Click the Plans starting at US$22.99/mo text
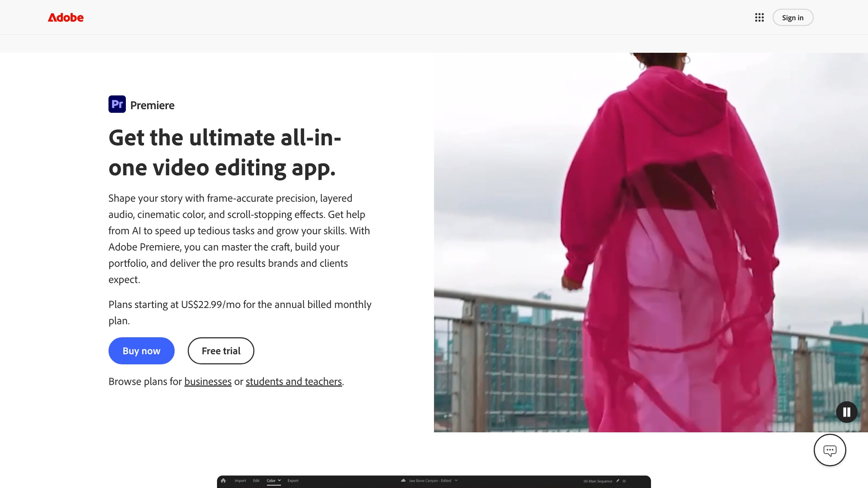Screen dimensions: 868x488 point(240,312)
